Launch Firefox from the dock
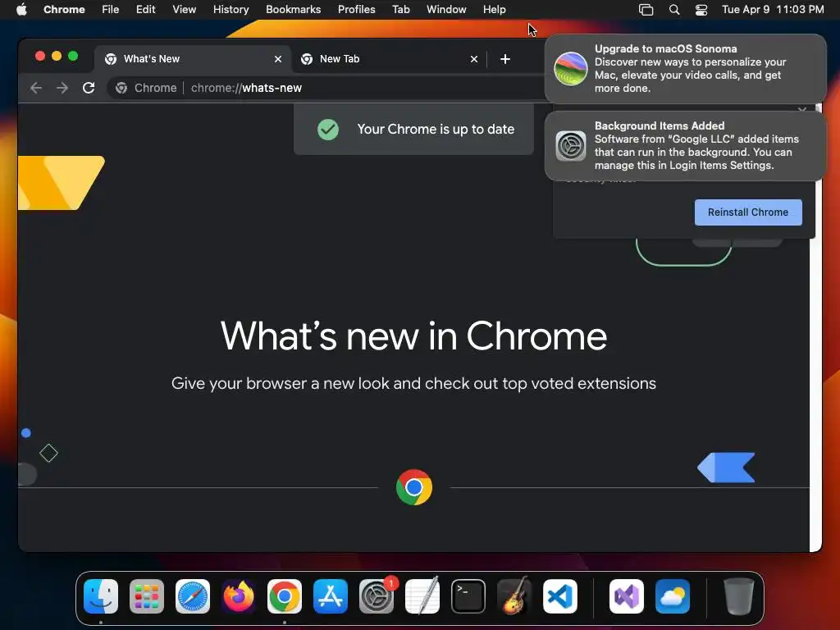 click(x=239, y=596)
